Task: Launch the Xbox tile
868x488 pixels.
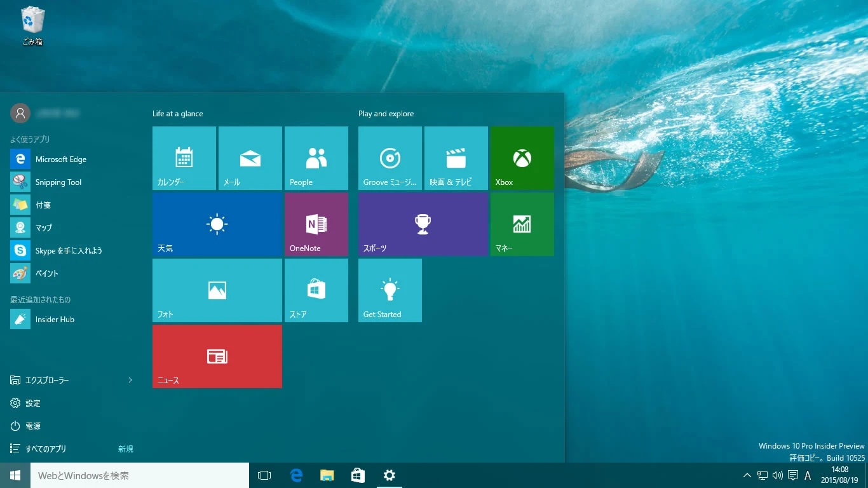Action: pos(522,158)
